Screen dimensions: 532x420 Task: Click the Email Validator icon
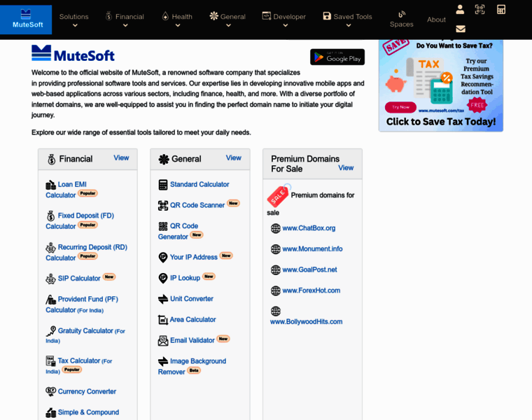pos(163,341)
